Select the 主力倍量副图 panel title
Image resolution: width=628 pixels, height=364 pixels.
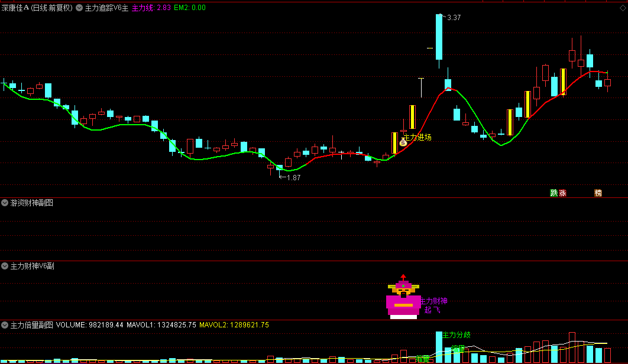32,325
